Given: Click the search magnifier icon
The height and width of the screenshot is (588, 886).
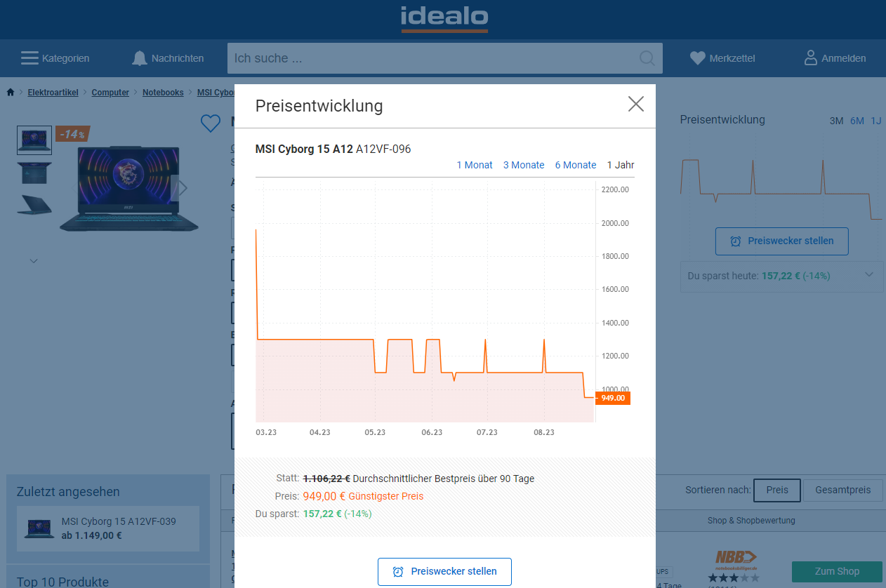Looking at the screenshot, I should click(647, 58).
